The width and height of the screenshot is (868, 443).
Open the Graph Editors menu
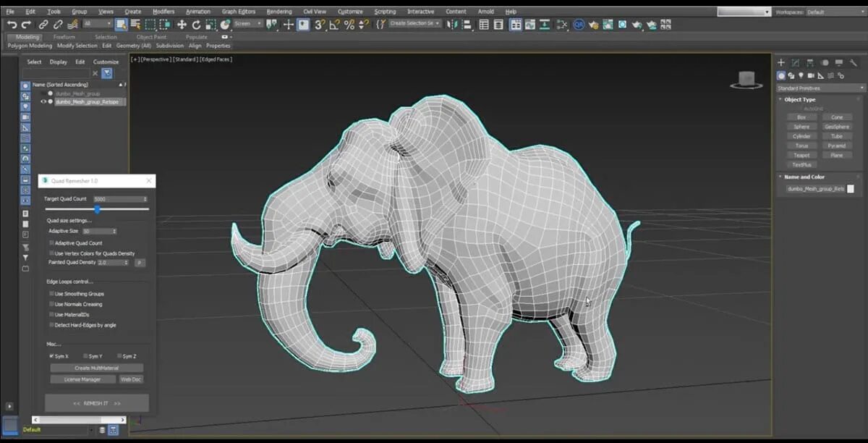point(239,12)
